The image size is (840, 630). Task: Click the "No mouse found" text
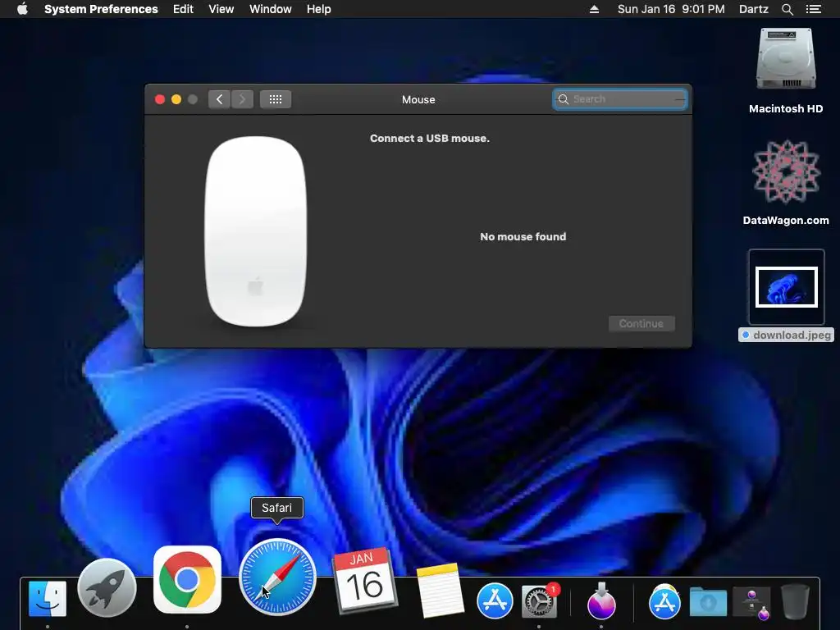523,237
